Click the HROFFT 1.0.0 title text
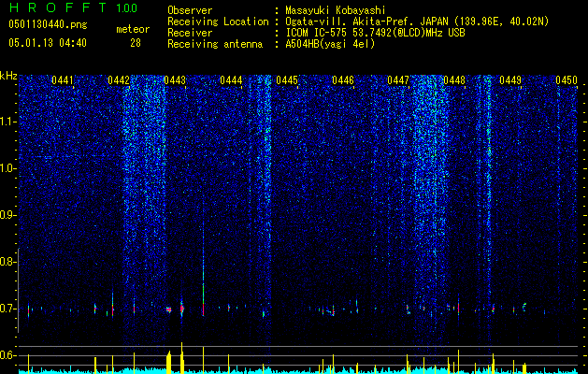588x374 pixels. tap(73, 7)
